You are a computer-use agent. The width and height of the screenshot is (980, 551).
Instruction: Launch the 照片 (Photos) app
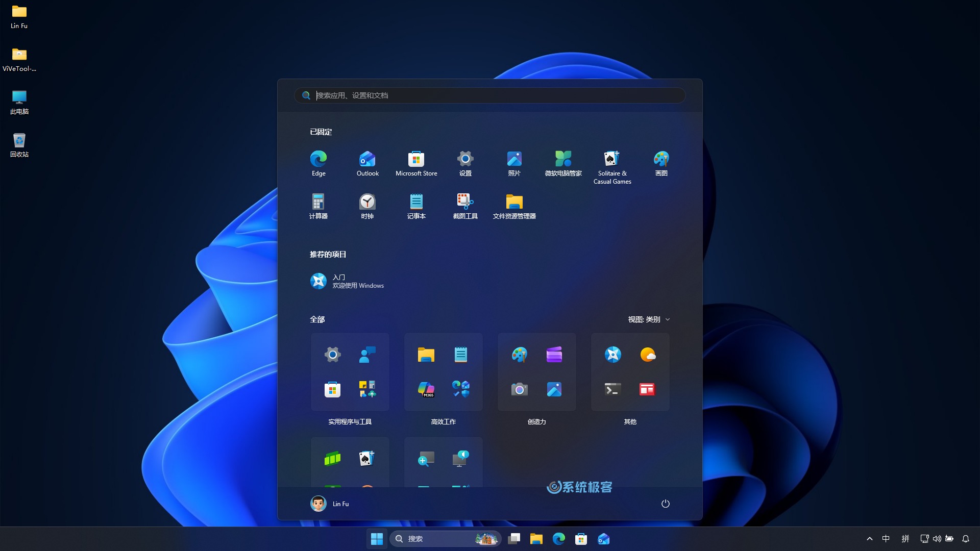click(x=514, y=163)
